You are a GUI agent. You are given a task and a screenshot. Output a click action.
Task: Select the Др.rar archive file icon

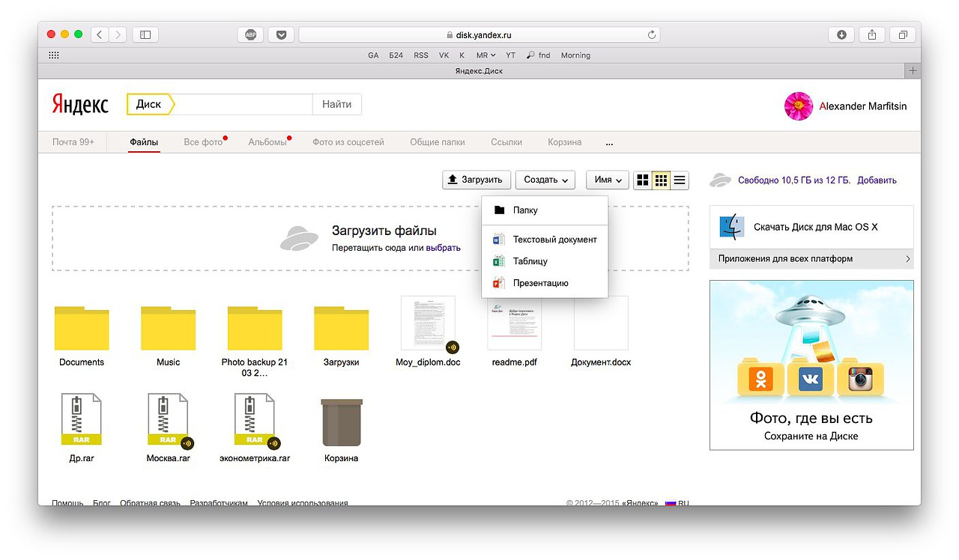click(82, 419)
